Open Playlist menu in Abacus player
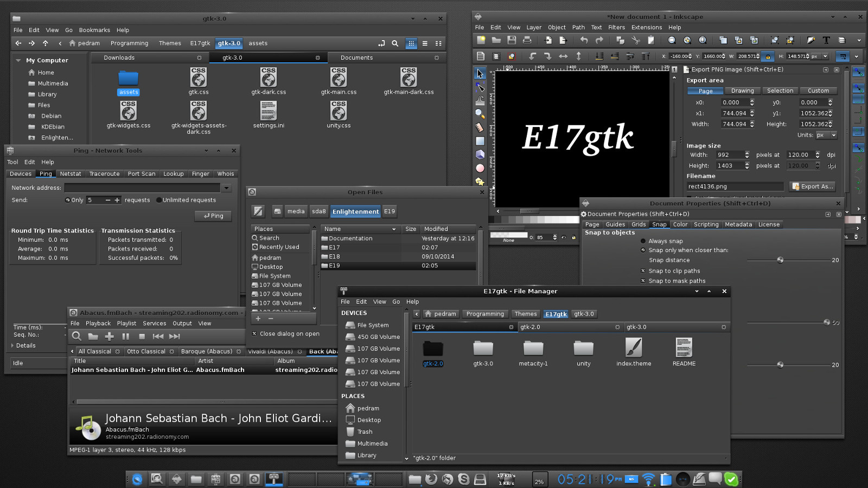868x488 pixels. pos(126,324)
